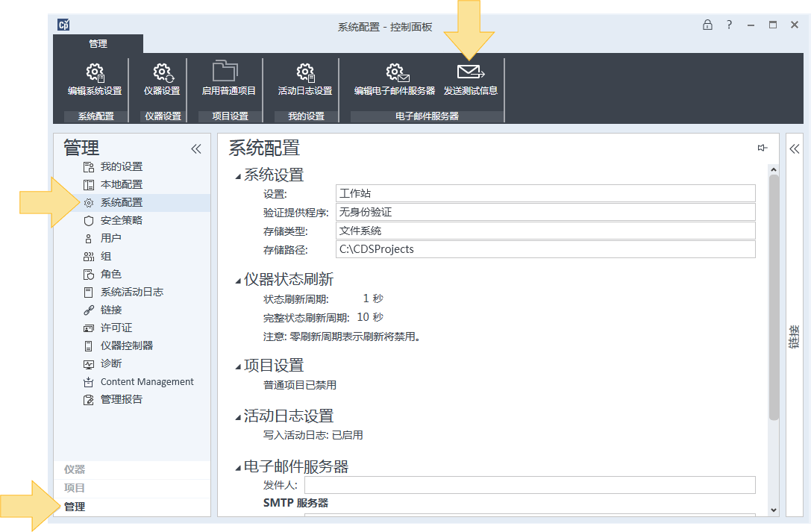Open Activity Log Settings (活动日志设置) icon
The width and height of the screenshot is (811, 532).
(306, 72)
